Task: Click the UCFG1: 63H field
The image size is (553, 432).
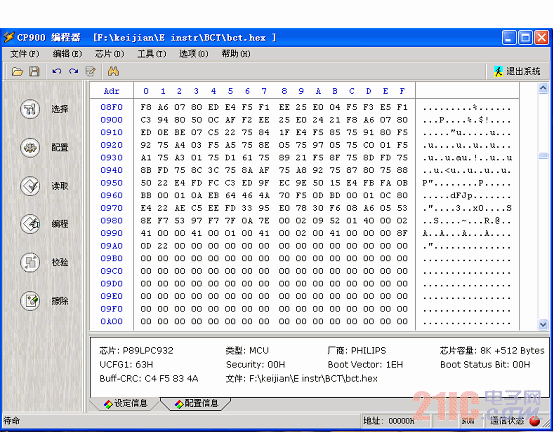Action: [x=126, y=365]
